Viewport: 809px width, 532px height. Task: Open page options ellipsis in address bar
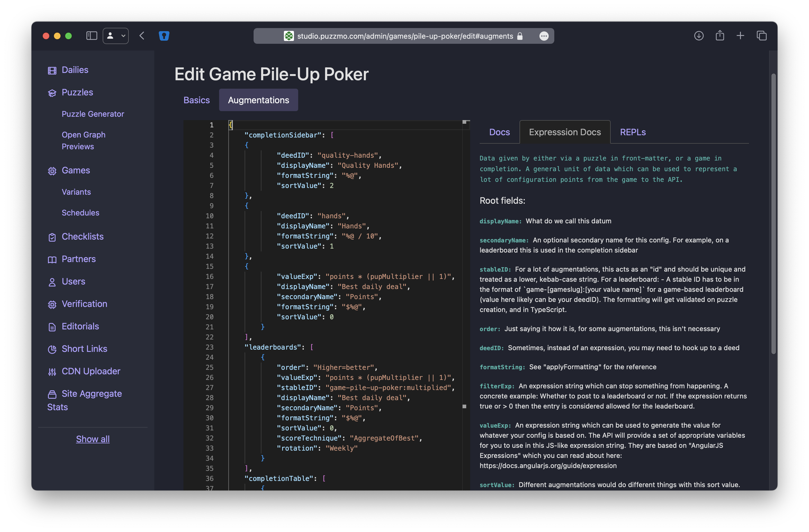tap(544, 36)
